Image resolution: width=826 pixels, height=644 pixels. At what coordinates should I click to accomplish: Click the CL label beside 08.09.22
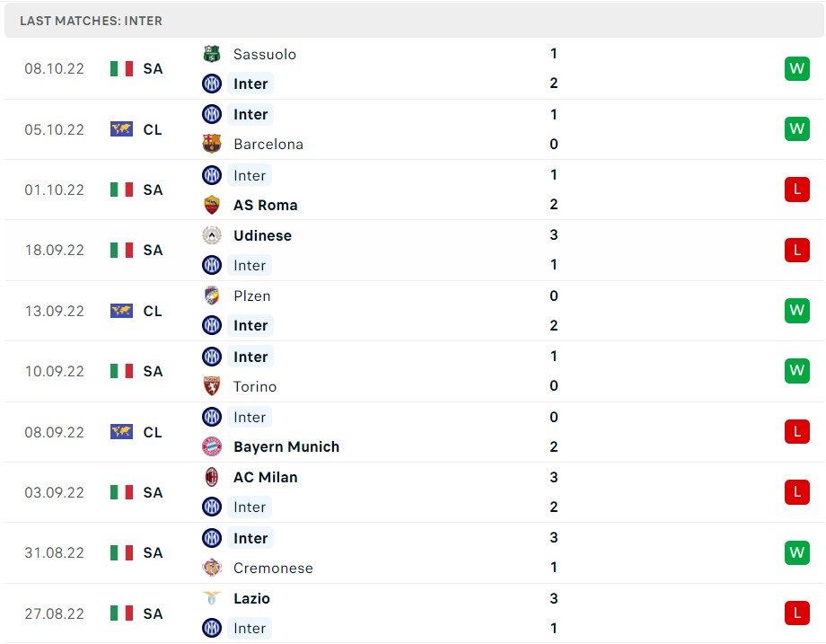click(153, 431)
